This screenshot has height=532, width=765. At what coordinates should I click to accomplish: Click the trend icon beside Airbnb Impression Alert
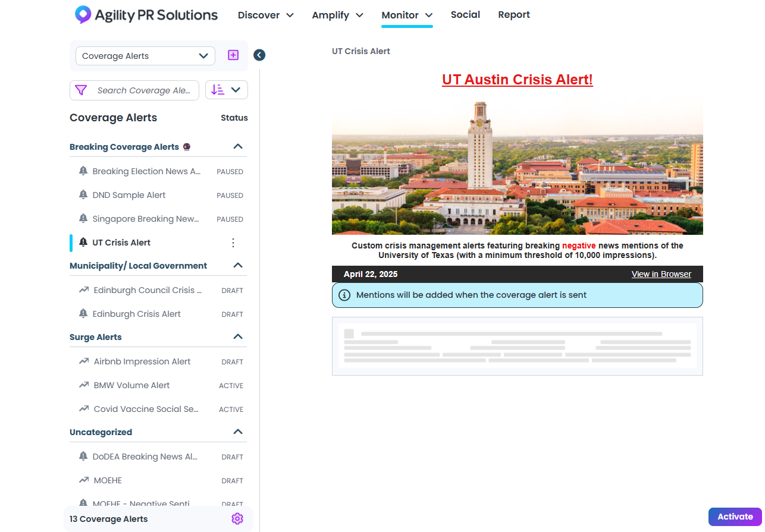[83, 361]
